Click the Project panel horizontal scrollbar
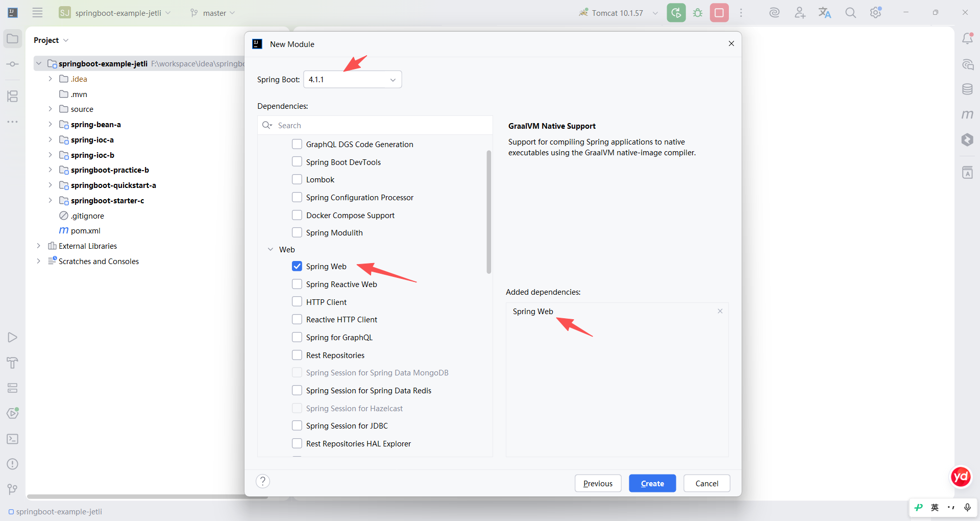 coord(148,496)
